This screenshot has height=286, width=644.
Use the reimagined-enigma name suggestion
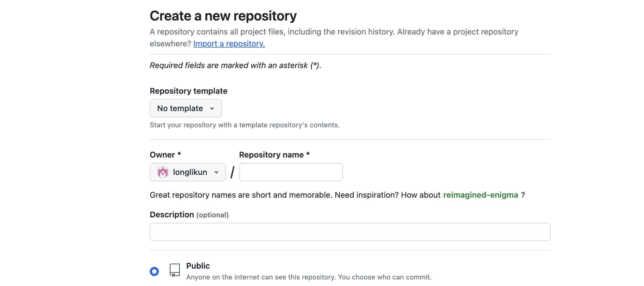481,195
